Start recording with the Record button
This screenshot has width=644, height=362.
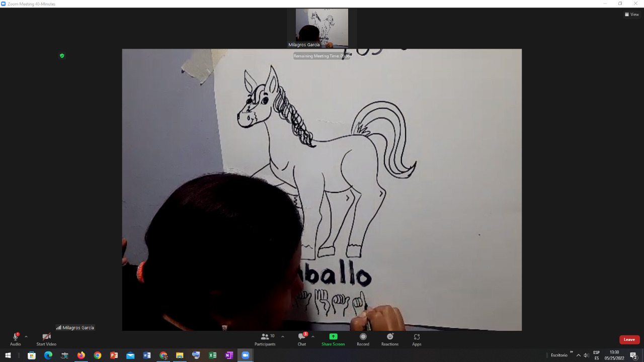click(363, 339)
